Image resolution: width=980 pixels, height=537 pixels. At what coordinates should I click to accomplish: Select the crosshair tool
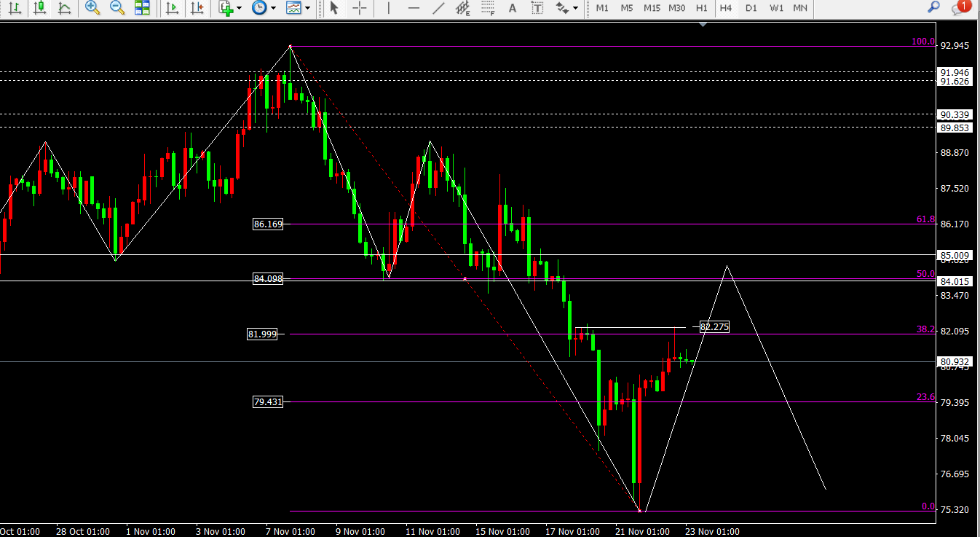pyautogui.click(x=360, y=8)
